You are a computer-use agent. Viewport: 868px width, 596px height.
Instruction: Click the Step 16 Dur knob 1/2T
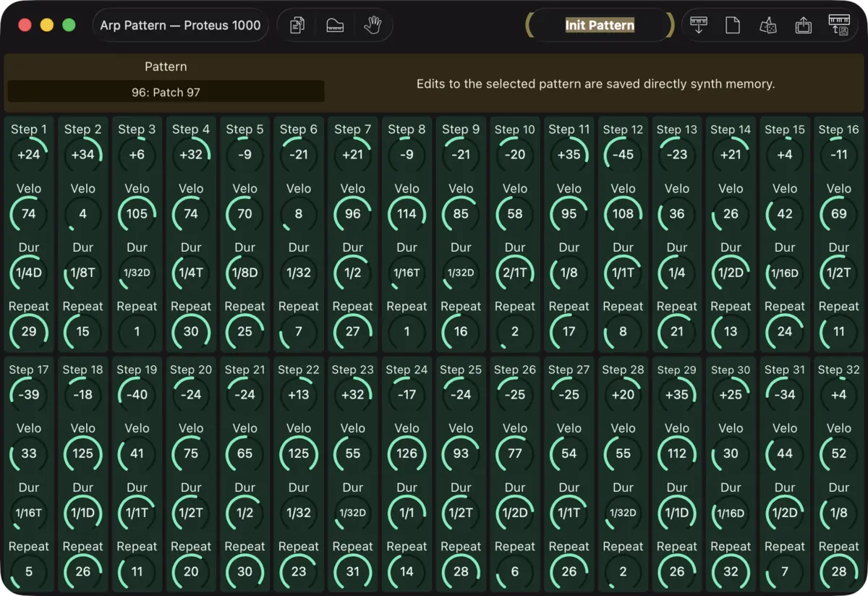(x=839, y=273)
